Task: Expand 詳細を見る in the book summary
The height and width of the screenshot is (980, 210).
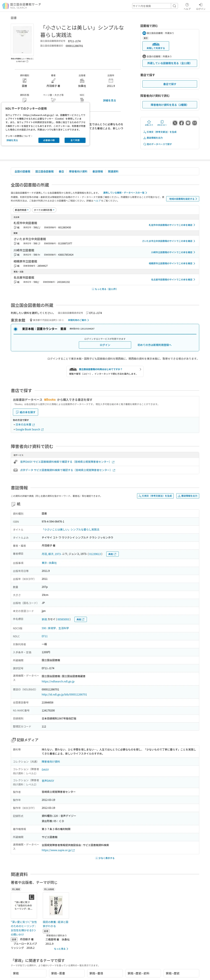Action: [109, 100]
